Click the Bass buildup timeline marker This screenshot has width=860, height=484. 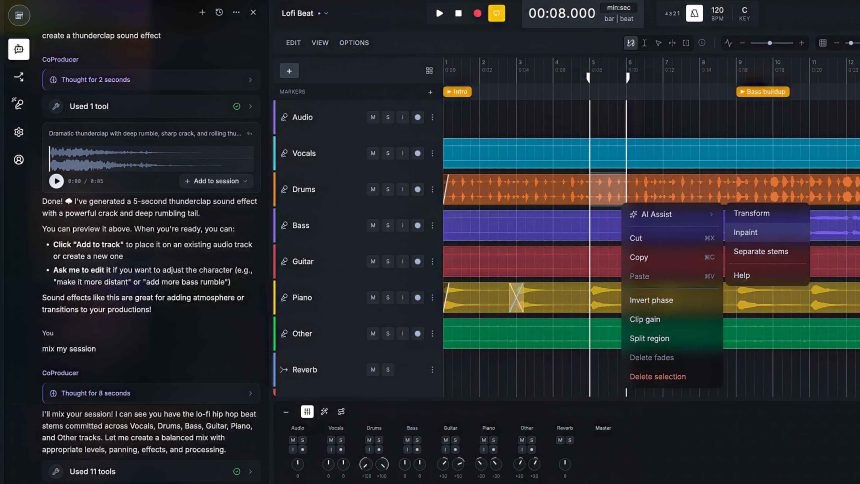click(x=762, y=92)
